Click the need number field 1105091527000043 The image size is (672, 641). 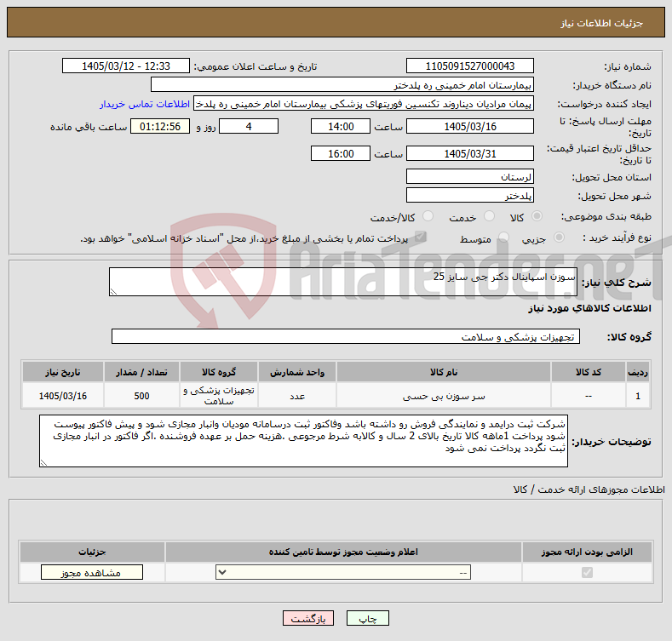coord(469,66)
